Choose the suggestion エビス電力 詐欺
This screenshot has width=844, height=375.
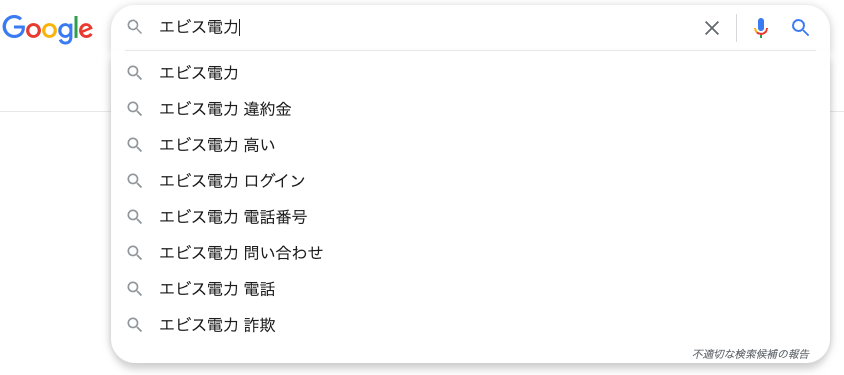(470, 325)
